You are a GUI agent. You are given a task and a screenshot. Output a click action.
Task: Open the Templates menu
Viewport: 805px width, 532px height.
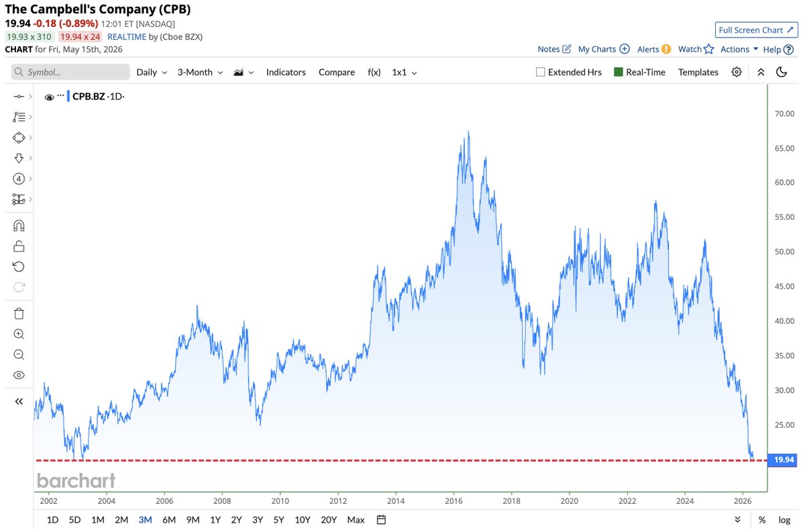(x=698, y=72)
